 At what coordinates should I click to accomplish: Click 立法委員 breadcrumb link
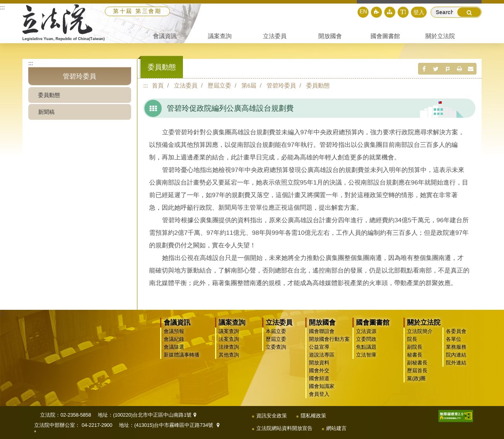point(186,86)
